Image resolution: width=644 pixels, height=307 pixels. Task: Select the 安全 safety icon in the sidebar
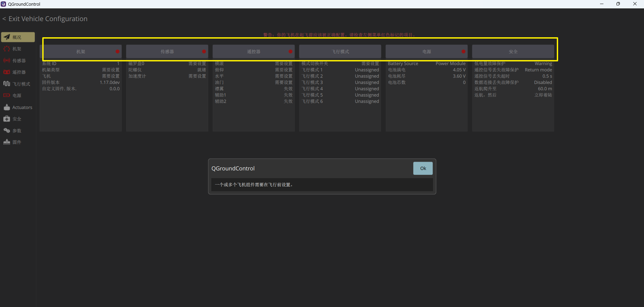click(x=7, y=119)
